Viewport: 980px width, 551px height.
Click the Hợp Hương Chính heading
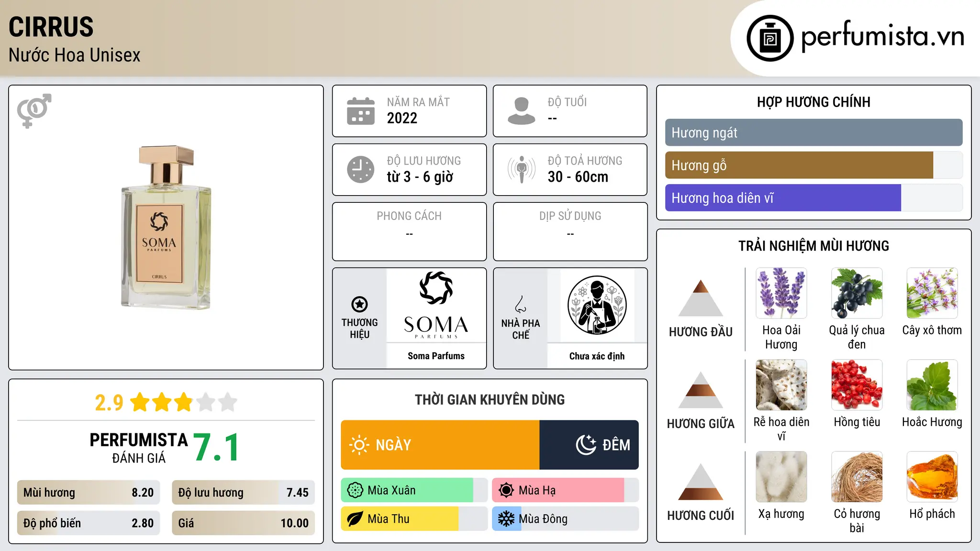tap(813, 102)
